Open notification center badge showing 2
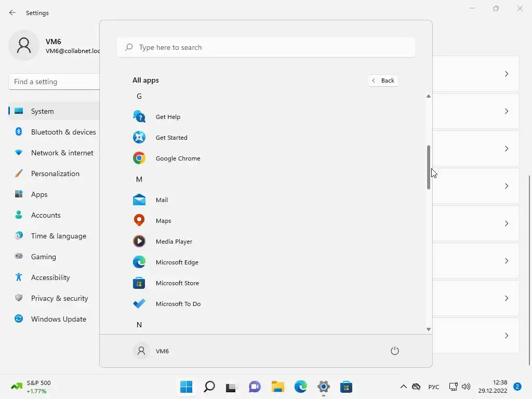The height and width of the screenshot is (399, 532). tap(517, 387)
